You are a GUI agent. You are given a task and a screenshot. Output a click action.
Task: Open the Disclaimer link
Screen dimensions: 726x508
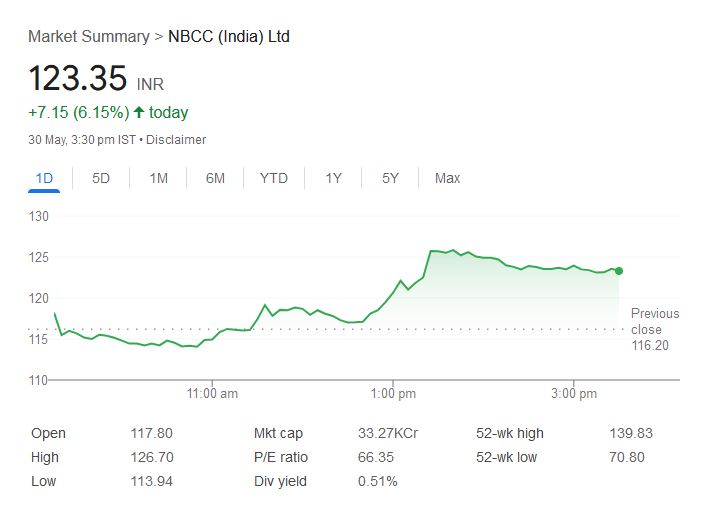tap(176, 140)
